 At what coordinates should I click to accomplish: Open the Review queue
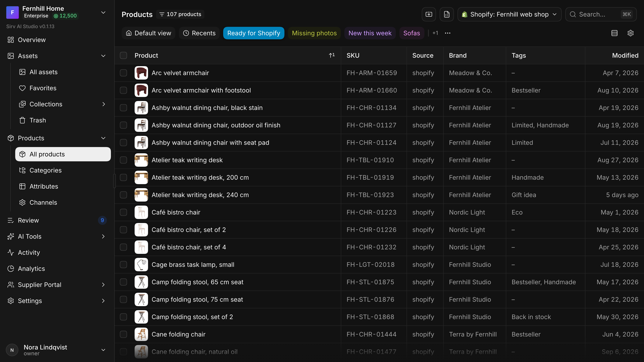point(57,220)
